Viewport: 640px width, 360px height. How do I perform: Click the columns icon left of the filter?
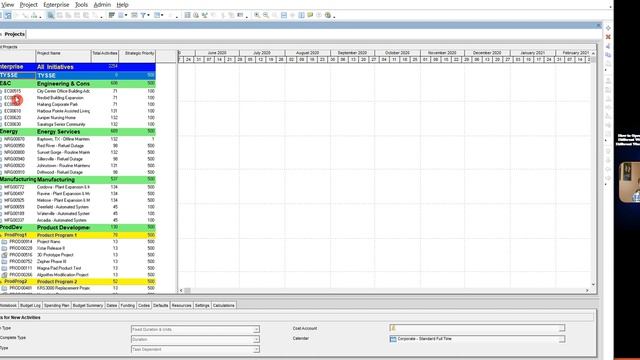[x=134, y=15]
